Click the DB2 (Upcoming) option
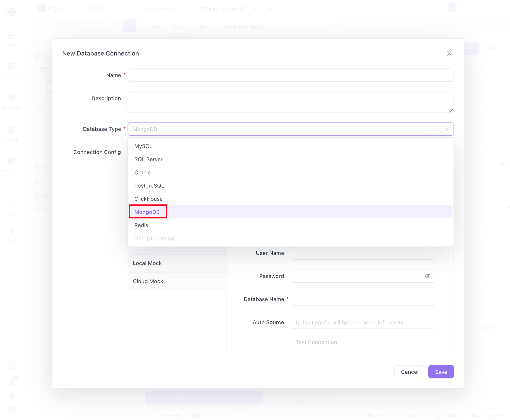This screenshot has height=420, width=510. (290, 239)
